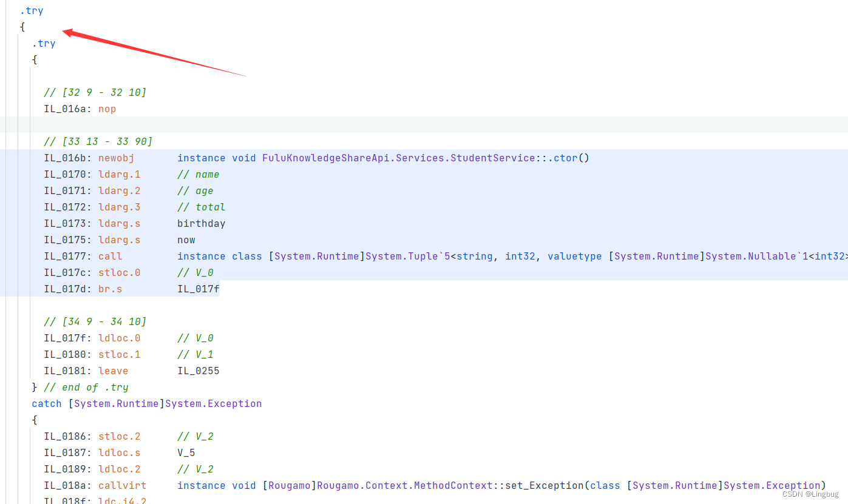Click the br.s opcode
Viewport: 848px width, 504px height.
[110, 289]
